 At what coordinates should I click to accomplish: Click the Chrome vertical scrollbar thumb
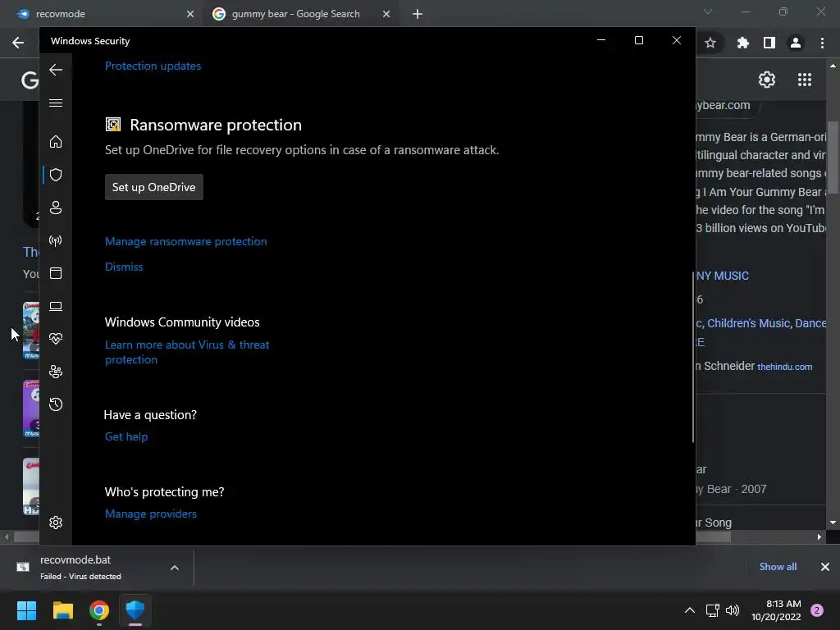(833, 157)
